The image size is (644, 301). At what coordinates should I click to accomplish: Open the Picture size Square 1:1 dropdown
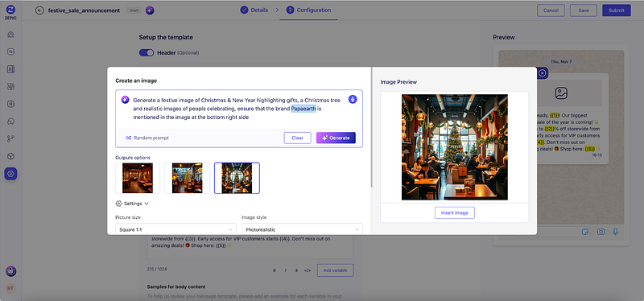pos(175,229)
